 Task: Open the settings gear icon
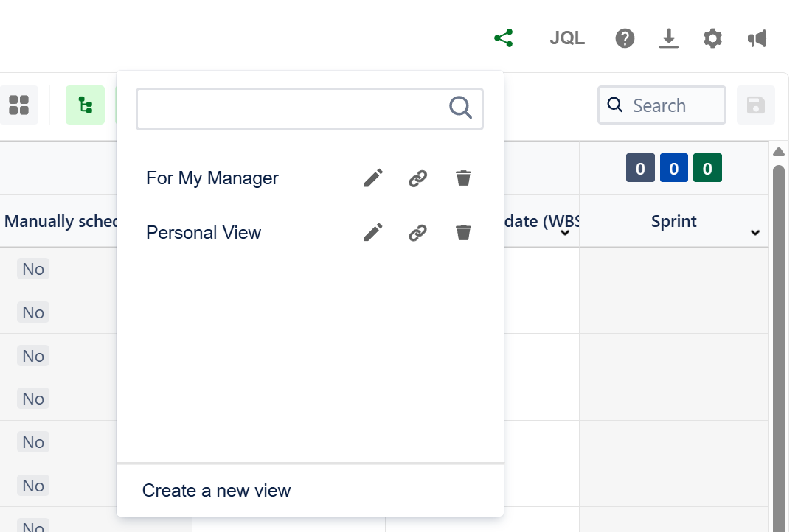(x=712, y=38)
